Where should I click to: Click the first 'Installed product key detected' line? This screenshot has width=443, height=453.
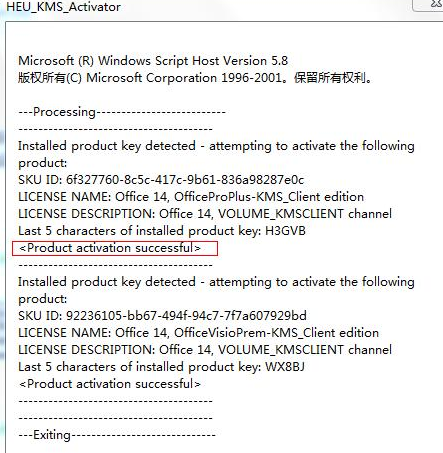coord(216,146)
